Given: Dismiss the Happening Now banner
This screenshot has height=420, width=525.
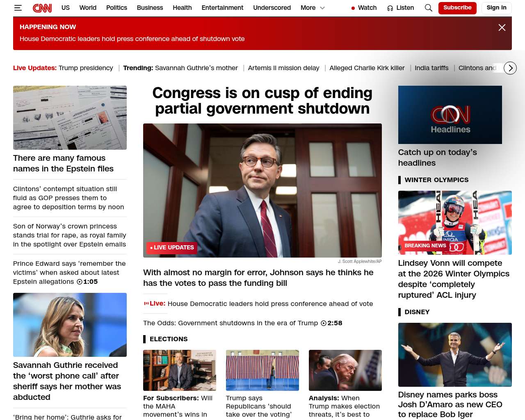Looking at the screenshot, I should [x=502, y=27].
